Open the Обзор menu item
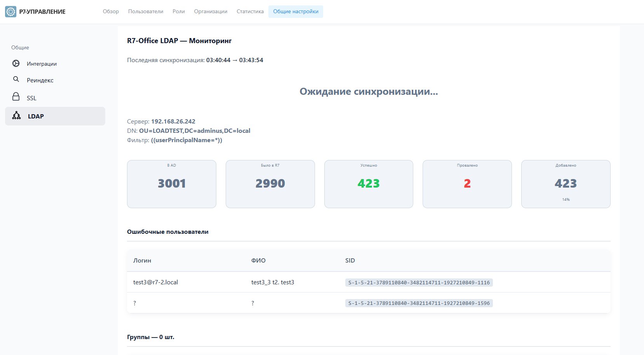This screenshot has height=355, width=644. pyautogui.click(x=110, y=11)
